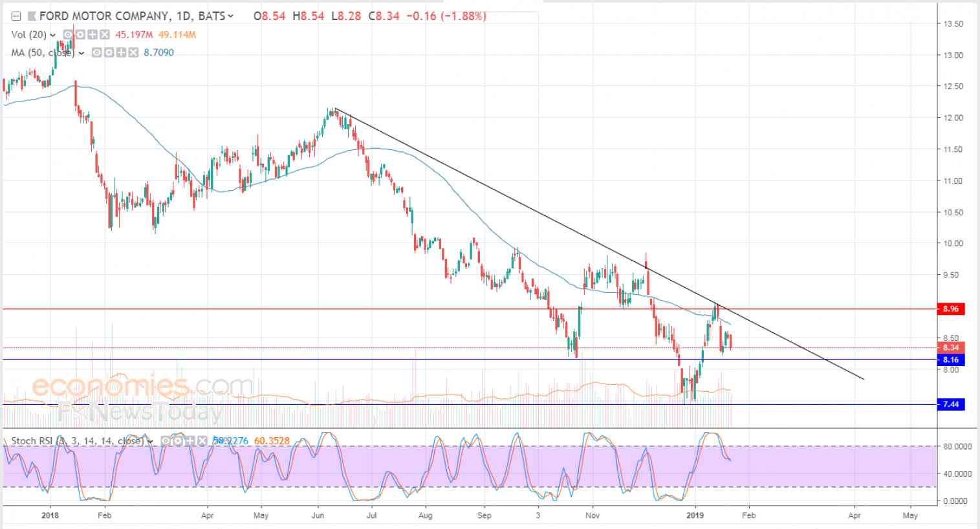The height and width of the screenshot is (529, 980).
Task: Click the 13.50 price axis label
Action: [x=953, y=24]
